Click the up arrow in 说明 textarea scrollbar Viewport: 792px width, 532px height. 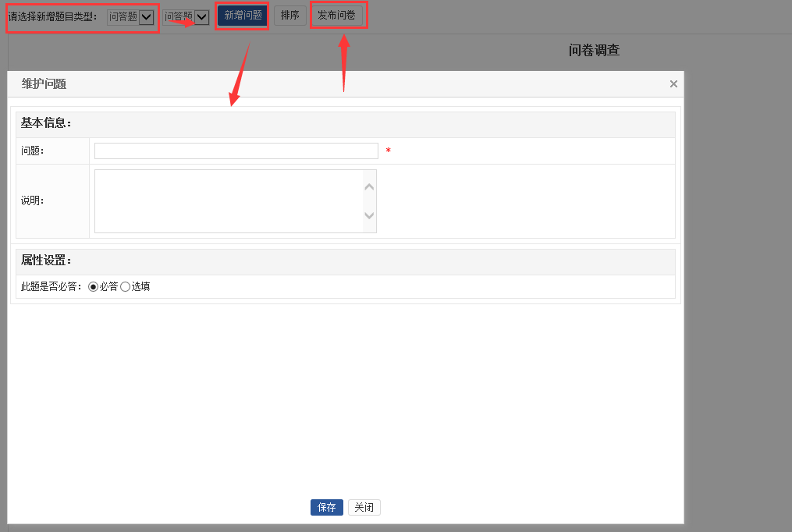[370, 186]
